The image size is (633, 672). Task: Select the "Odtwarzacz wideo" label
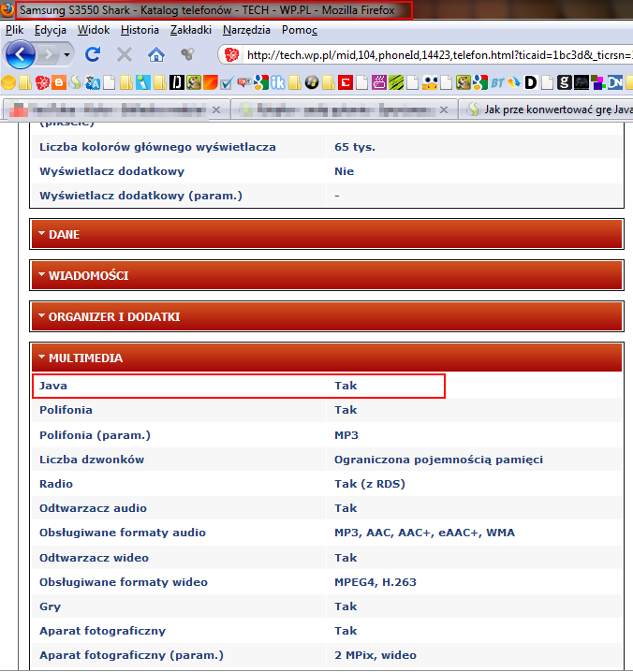[94, 558]
